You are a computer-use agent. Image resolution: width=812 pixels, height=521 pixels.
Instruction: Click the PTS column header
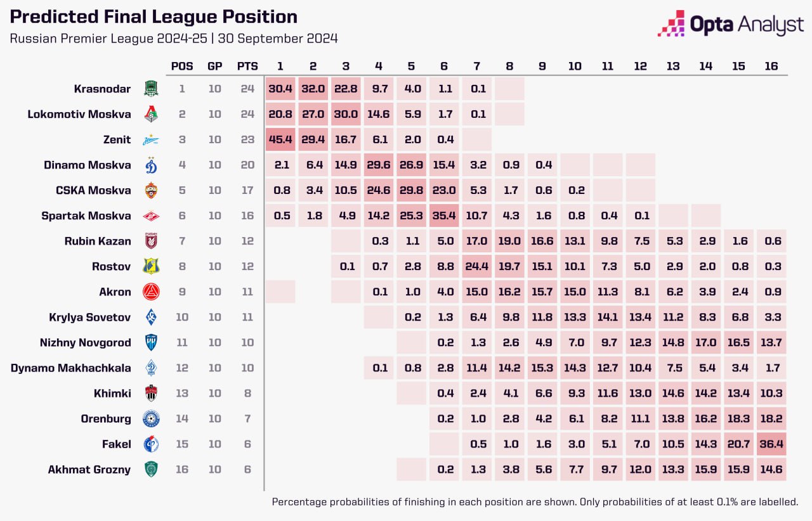247,66
